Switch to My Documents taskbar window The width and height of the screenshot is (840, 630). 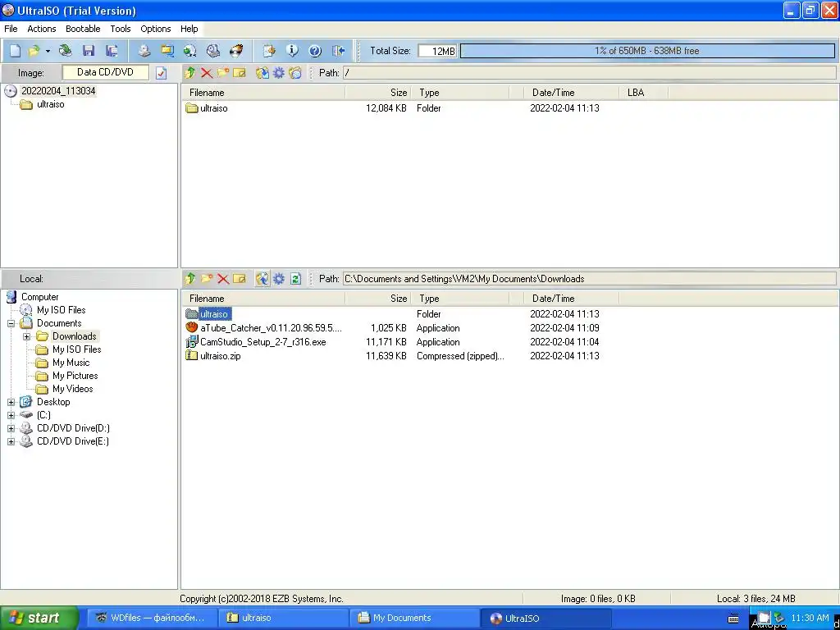click(413, 618)
